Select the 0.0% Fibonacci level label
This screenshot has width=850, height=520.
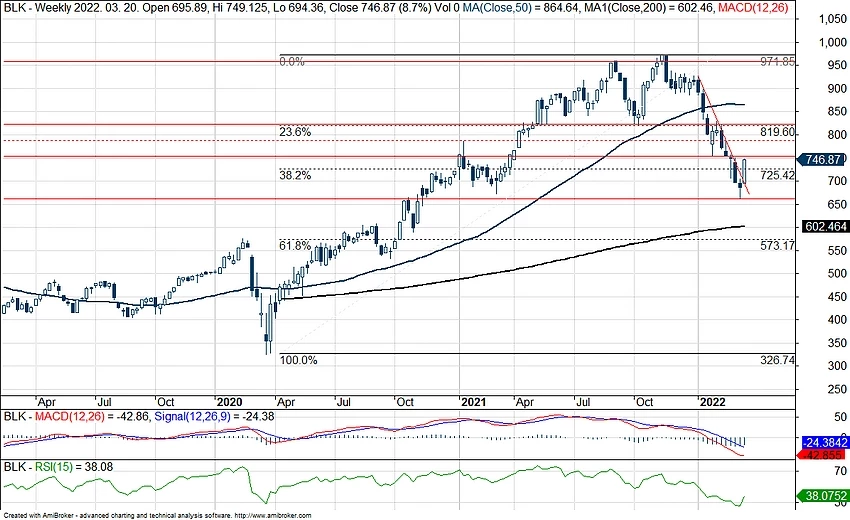coord(292,62)
